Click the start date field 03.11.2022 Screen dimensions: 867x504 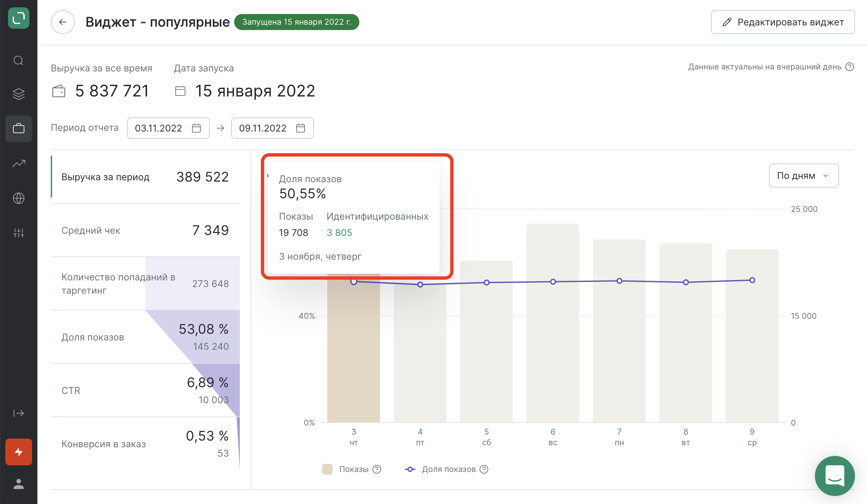pyautogui.click(x=168, y=128)
